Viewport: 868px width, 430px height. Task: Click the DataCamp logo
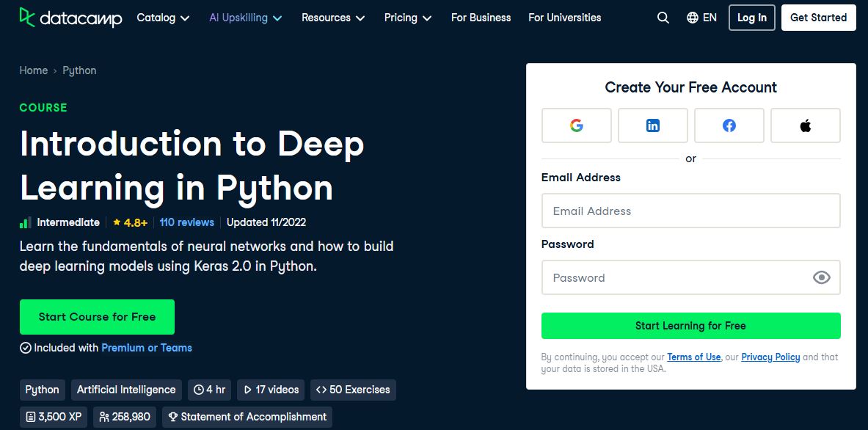[x=70, y=19]
